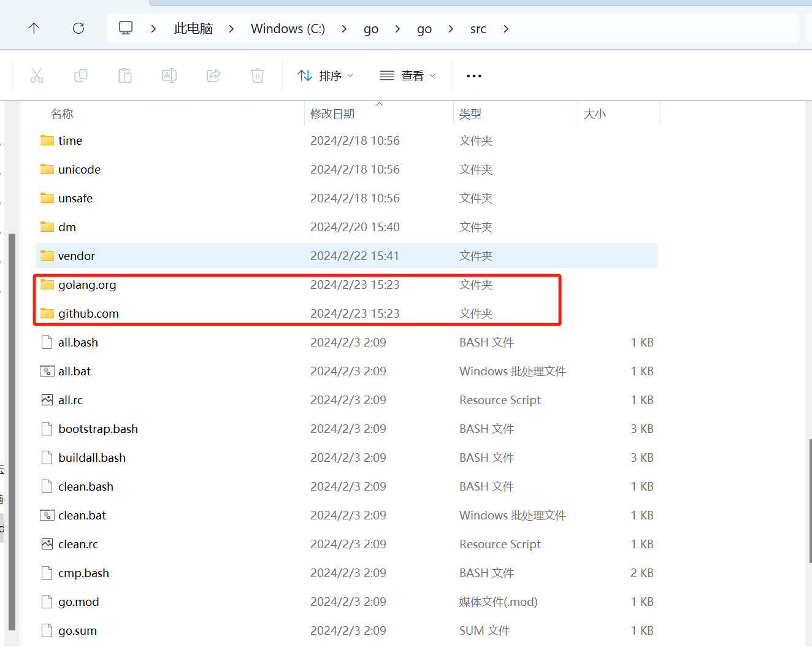Click SUM 文件 type of go.sum
This screenshot has width=812, height=666.
[x=485, y=630]
